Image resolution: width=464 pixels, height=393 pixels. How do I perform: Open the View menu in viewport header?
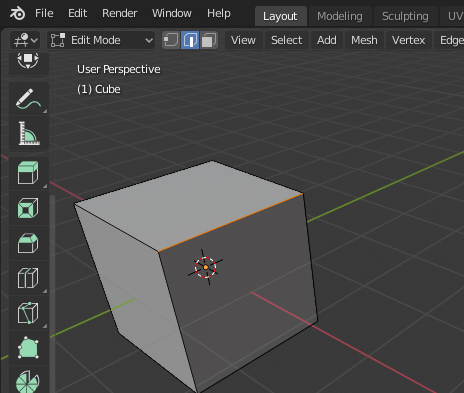(243, 40)
